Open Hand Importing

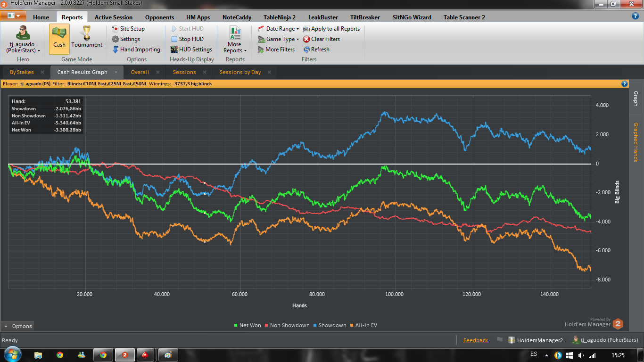coord(136,49)
